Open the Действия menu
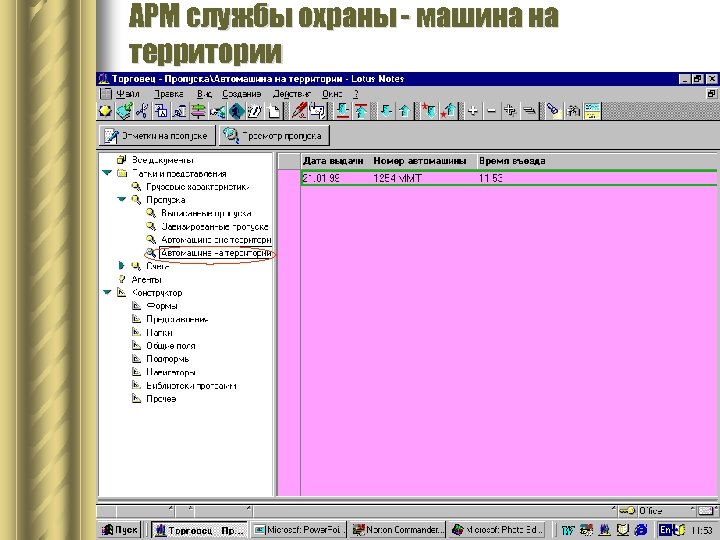 (292, 94)
